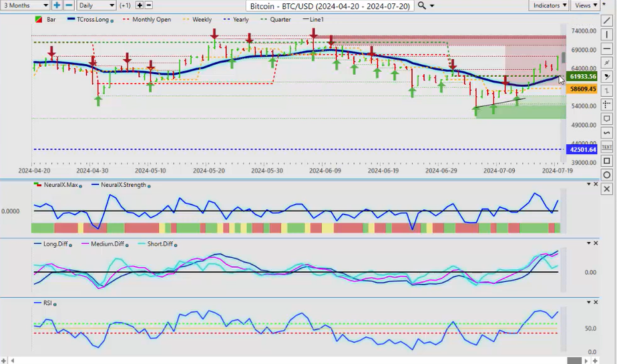
Task: Click the scroll left arrow at bottom
Action: pos(13,361)
